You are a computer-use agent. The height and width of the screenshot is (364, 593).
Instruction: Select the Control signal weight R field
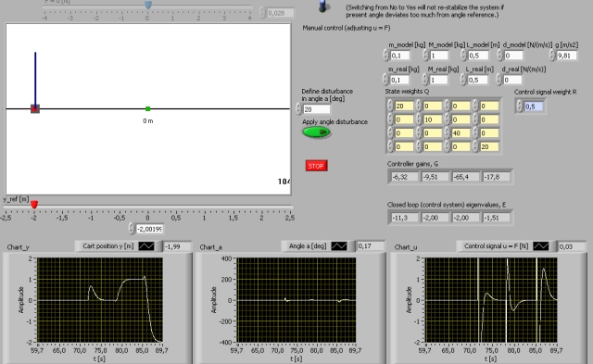pyautogui.click(x=534, y=107)
